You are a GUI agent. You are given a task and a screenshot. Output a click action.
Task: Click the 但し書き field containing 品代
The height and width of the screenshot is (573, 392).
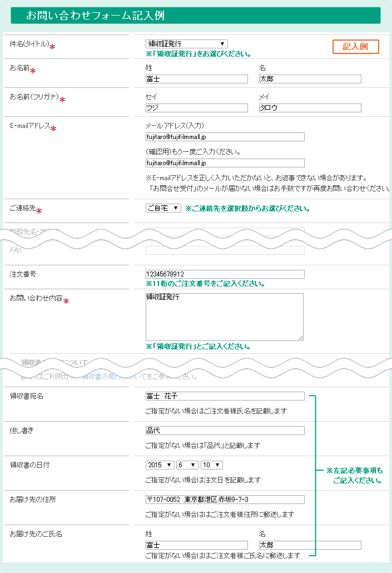225,431
